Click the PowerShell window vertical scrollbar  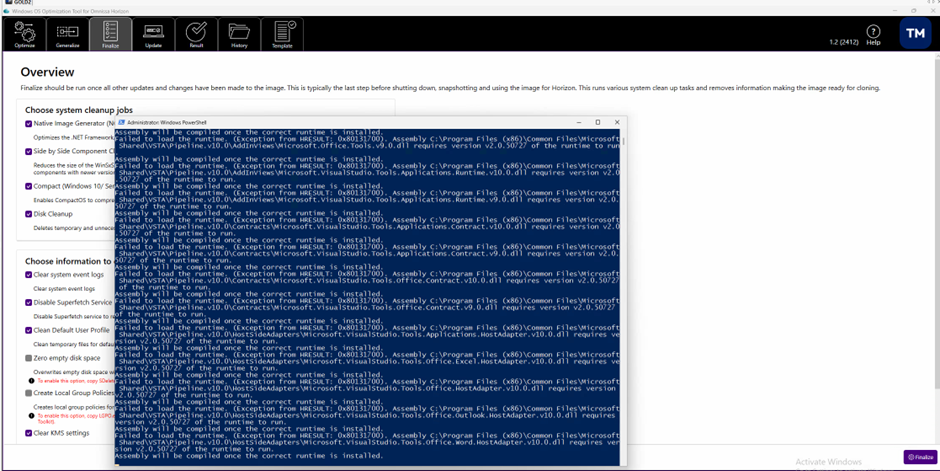click(x=622, y=290)
